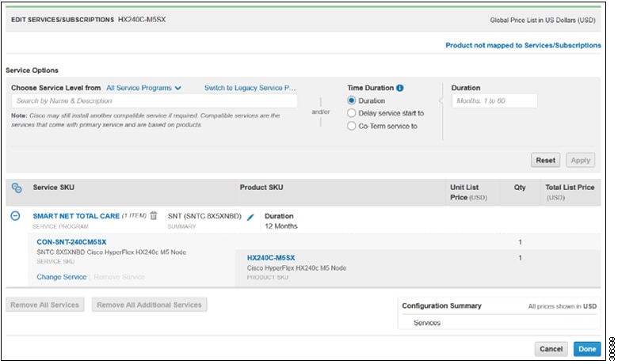Click the Product SKU column header
Viewport: 618px width, 364px height.
point(261,188)
